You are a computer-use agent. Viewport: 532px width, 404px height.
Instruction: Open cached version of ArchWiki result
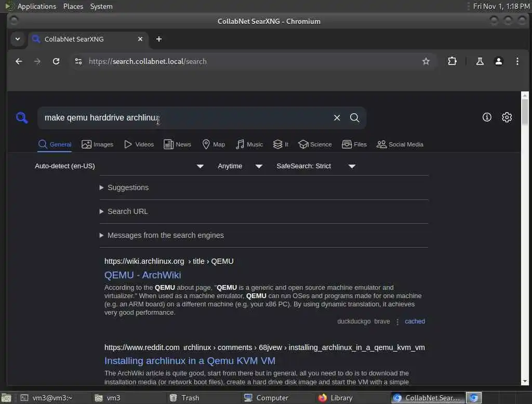[x=415, y=321]
